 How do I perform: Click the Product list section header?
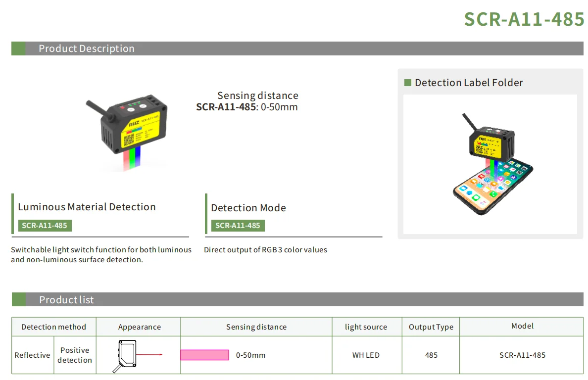tap(297, 299)
